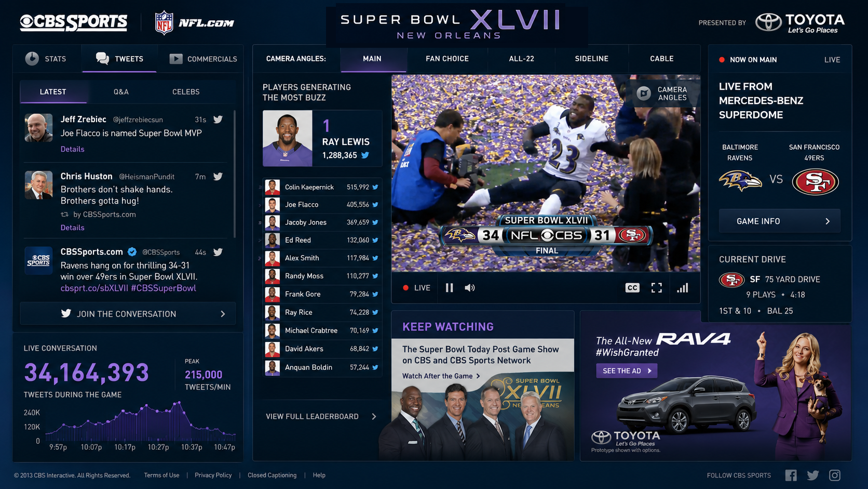Click the Toyota logo in header

tap(800, 22)
